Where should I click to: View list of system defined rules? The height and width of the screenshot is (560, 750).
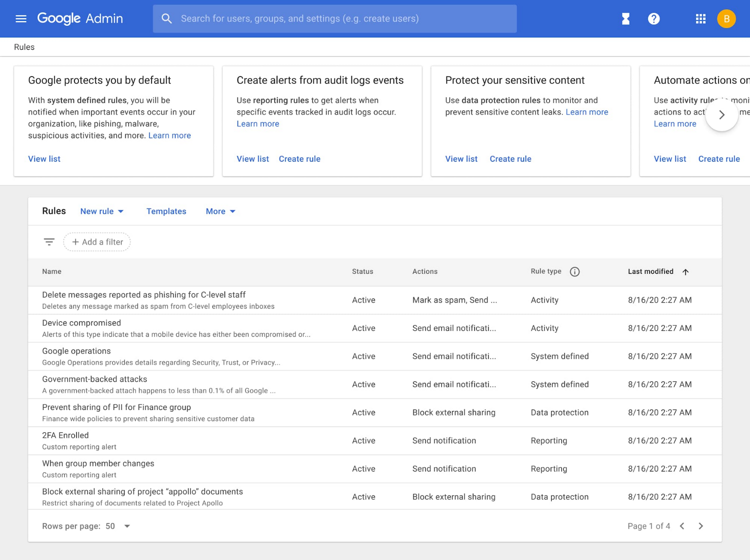(x=44, y=159)
